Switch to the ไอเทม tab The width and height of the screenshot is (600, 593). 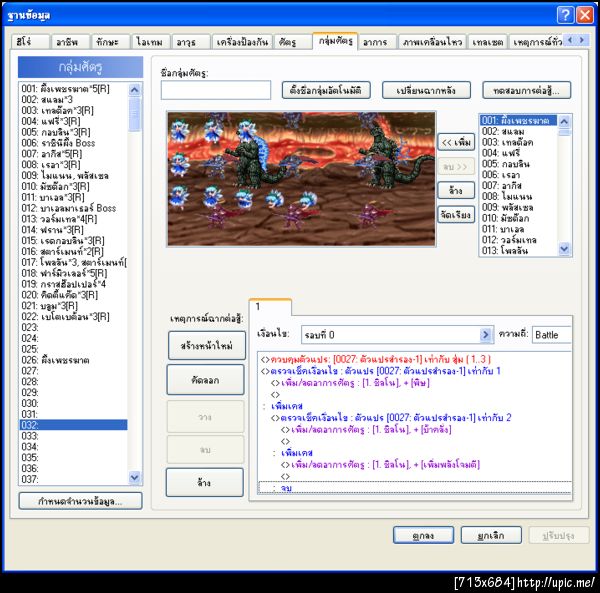coord(150,42)
